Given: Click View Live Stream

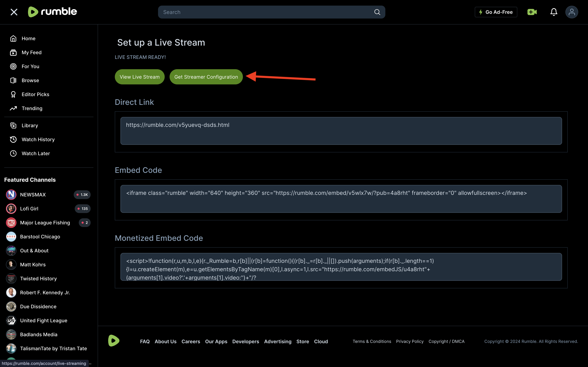Looking at the screenshot, I should 139,77.
